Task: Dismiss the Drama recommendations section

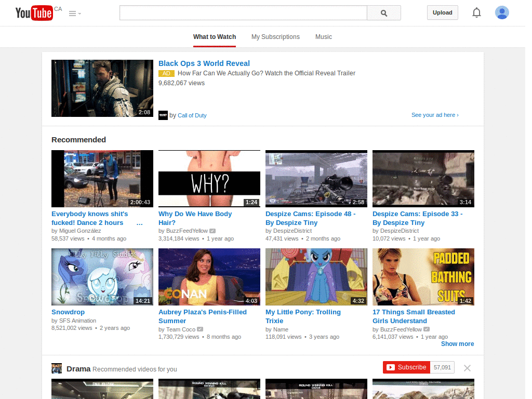Action: click(x=467, y=368)
